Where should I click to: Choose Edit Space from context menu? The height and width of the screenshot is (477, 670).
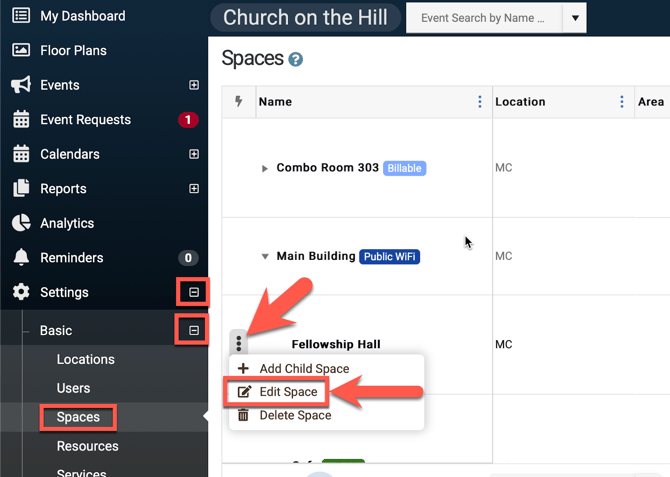coord(288,392)
